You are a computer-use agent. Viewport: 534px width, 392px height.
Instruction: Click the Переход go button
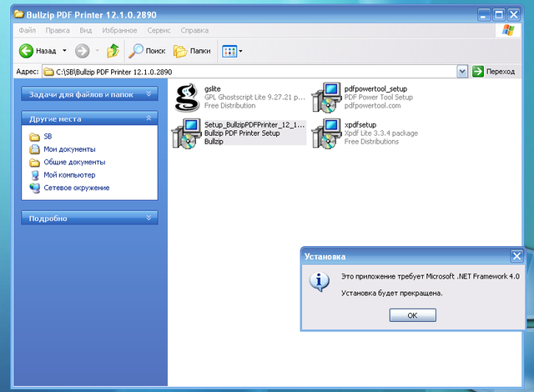click(x=494, y=72)
